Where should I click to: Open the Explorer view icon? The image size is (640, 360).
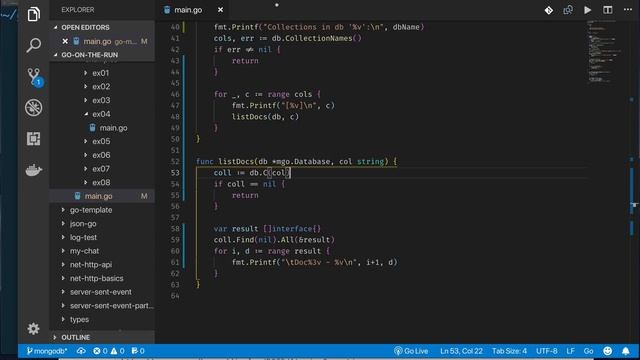[x=33, y=14]
